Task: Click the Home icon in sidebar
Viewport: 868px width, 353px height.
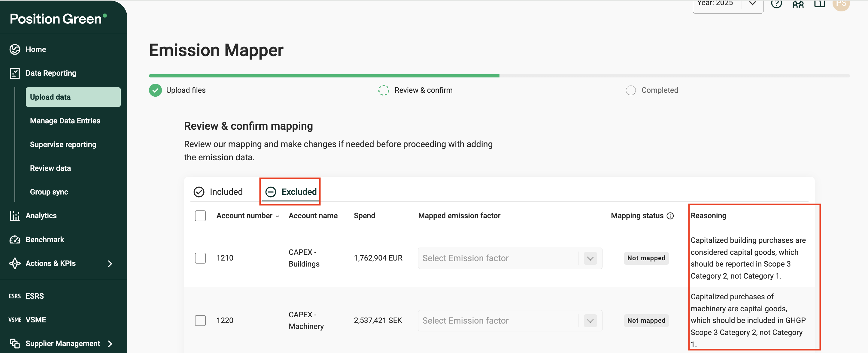Action: coord(15,49)
